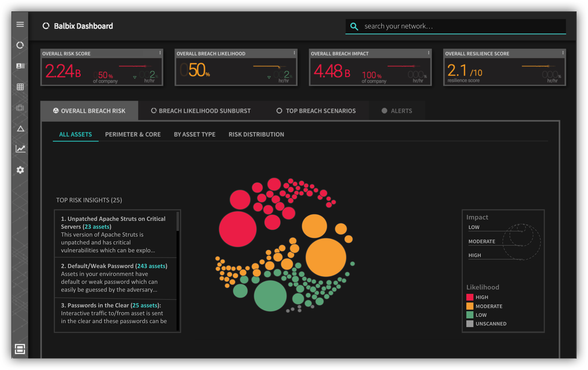Open Overall Breach Impact card options menu

429,53
